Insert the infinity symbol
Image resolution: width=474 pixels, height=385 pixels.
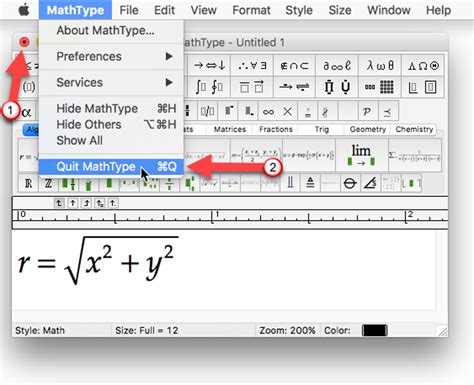[268, 111]
